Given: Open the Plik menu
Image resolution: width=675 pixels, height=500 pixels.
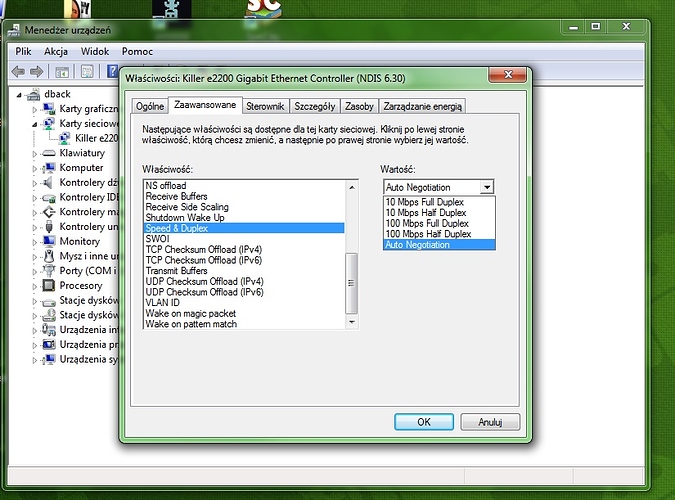Looking at the screenshot, I should (x=23, y=52).
